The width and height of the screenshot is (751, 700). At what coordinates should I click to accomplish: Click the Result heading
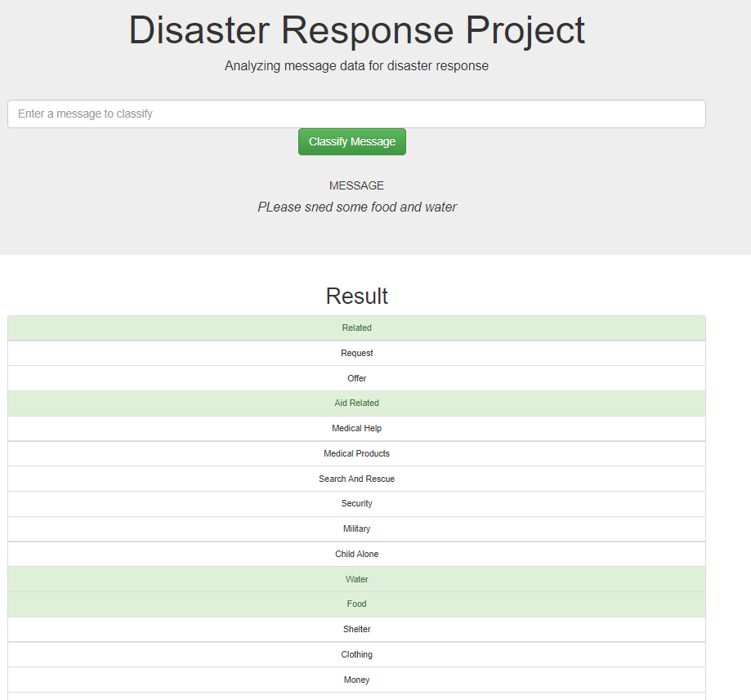pyautogui.click(x=357, y=296)
